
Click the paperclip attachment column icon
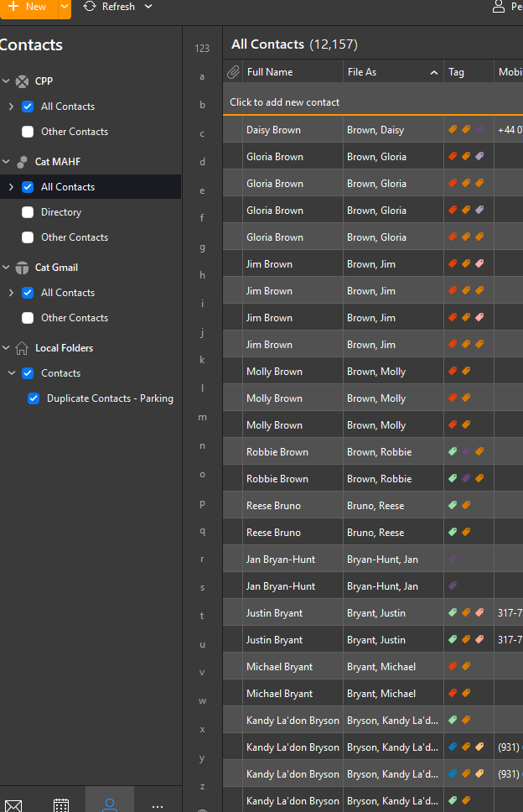pyautogui.click(x=234, y=72)
